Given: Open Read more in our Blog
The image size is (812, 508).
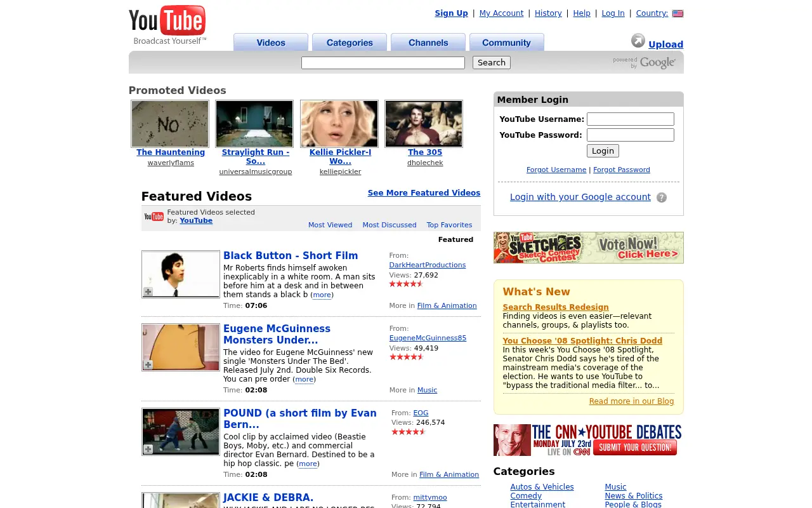Looking at the screenshot, I should pos(632,401).
